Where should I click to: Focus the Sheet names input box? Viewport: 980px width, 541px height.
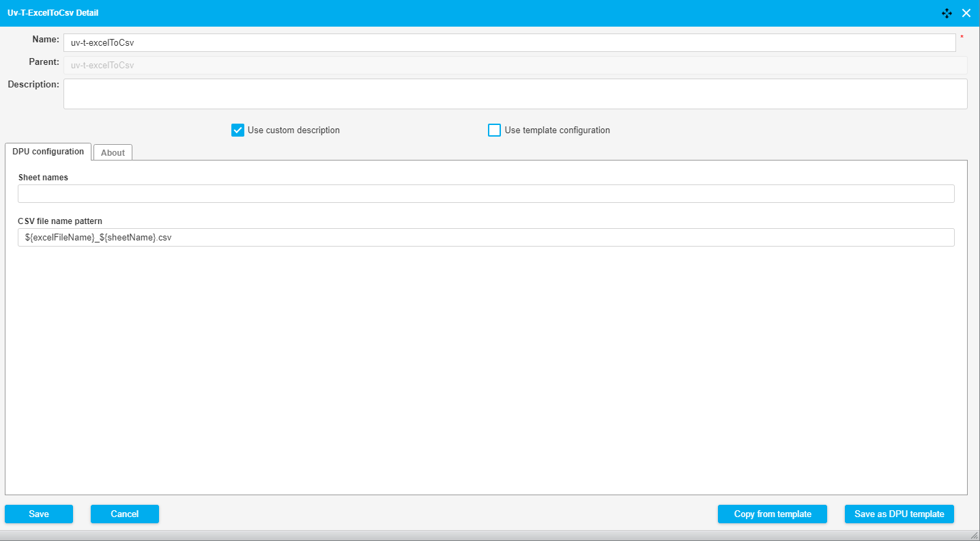485,194
